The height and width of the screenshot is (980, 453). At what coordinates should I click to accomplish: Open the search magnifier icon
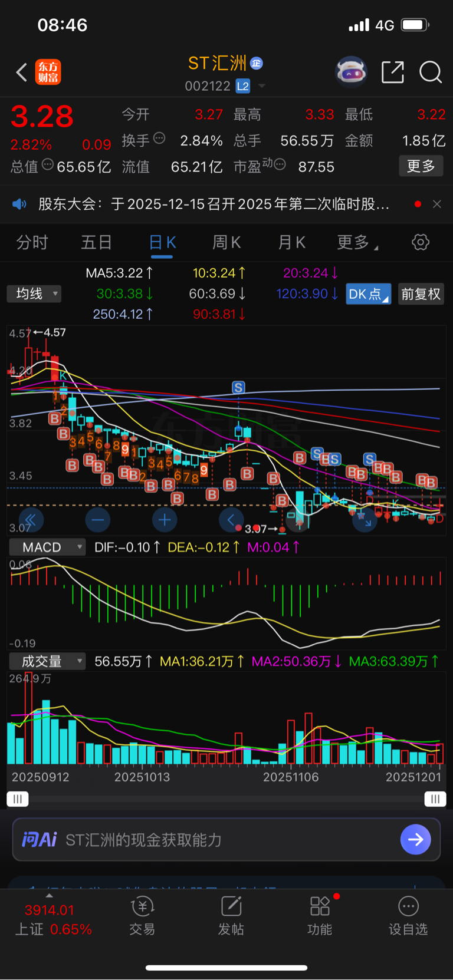(430, 72)
